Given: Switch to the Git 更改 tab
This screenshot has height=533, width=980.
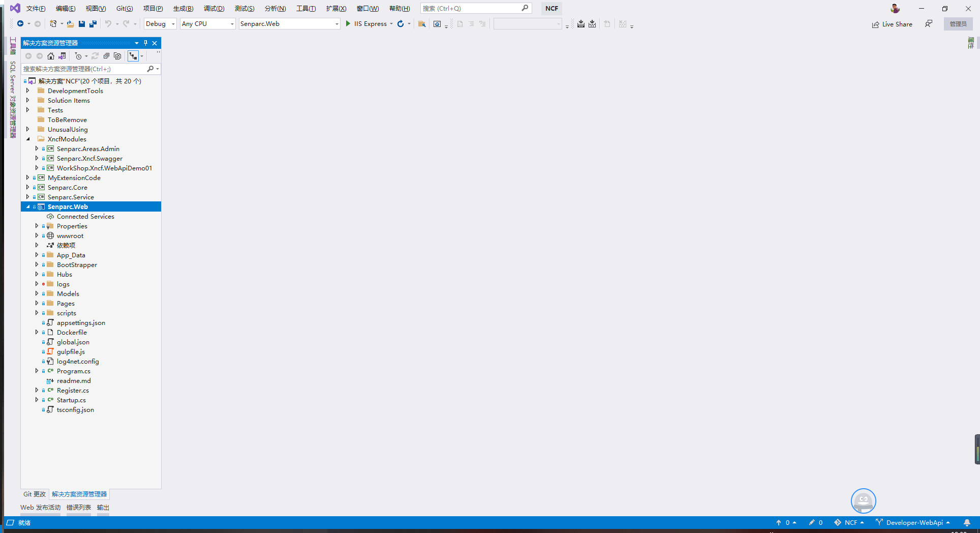Looking at the screenshot, I should pos(35,494).
